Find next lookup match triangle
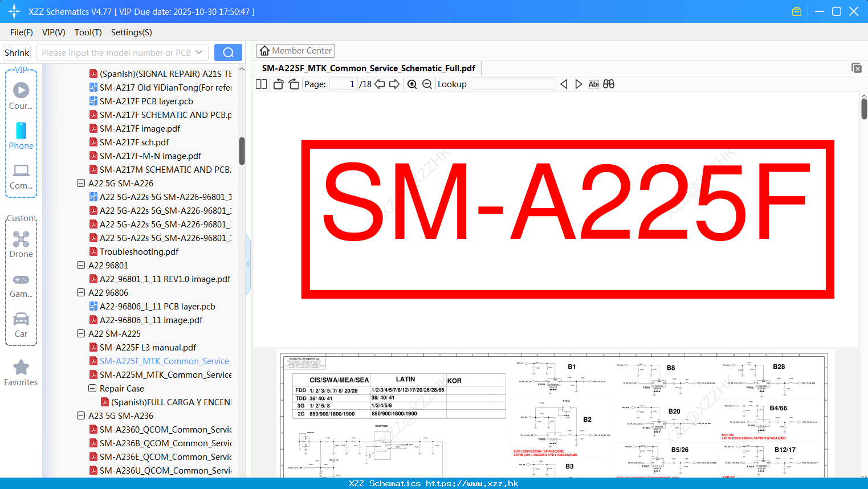The image size is (868, 489). click(x=578, y=84)
